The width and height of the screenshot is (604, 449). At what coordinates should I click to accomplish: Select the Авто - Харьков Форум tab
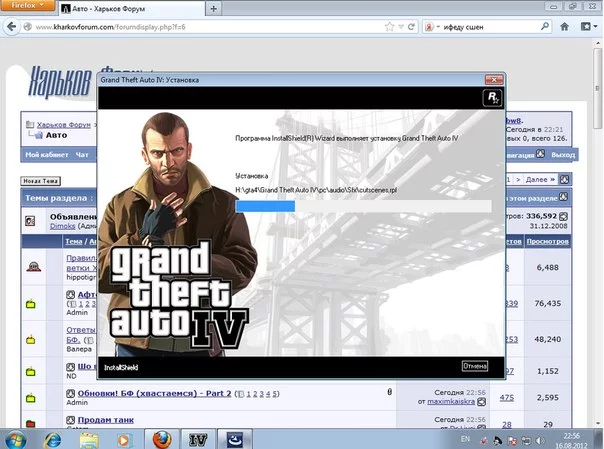[131, 8]
